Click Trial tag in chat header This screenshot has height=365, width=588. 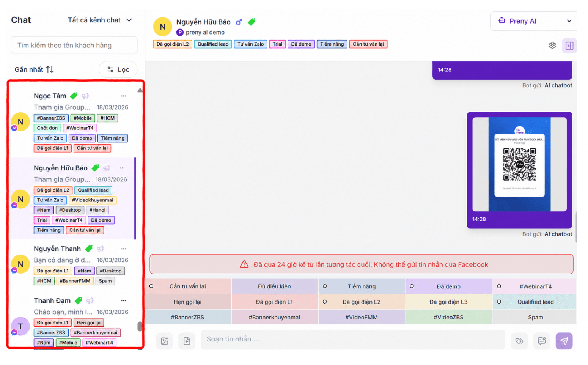(277, 44)
